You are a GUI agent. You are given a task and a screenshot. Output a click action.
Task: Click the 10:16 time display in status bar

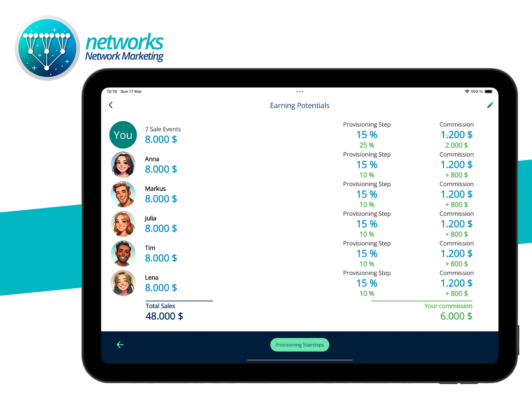pyautogui.click(x=114, y=91)
